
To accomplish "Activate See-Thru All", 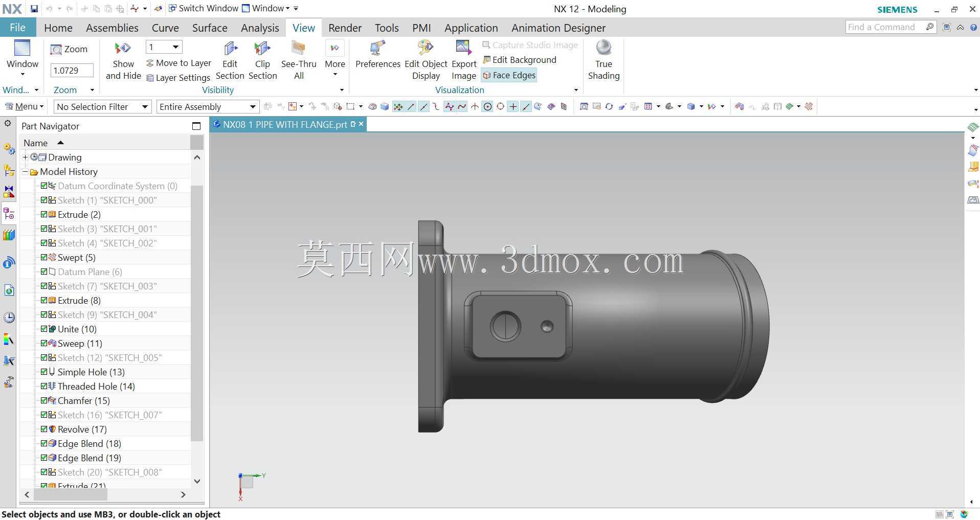I will pyautogui.click(x=299, y=60).
